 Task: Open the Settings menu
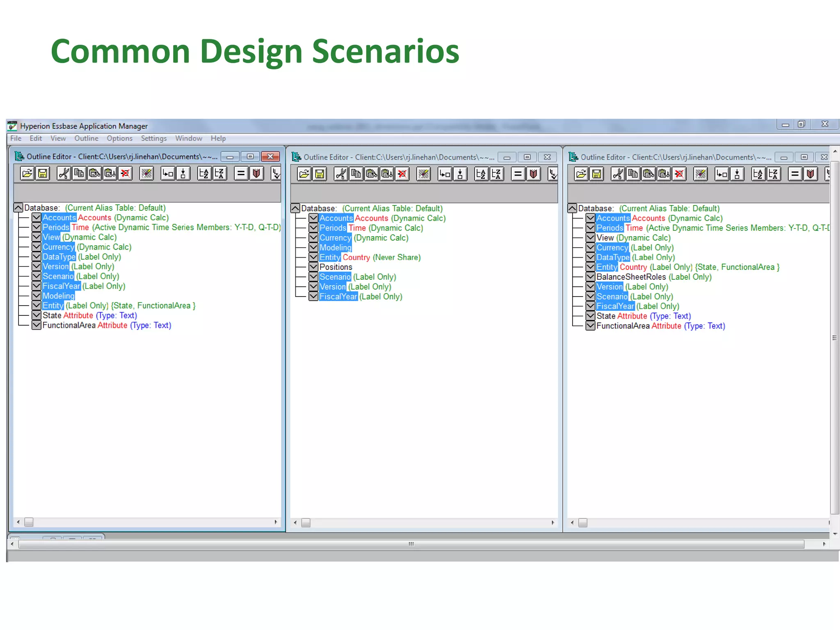coord(154,138)
